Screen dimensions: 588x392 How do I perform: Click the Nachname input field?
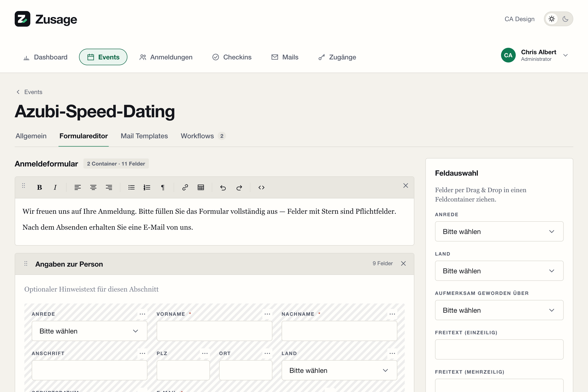pos(339,331)
